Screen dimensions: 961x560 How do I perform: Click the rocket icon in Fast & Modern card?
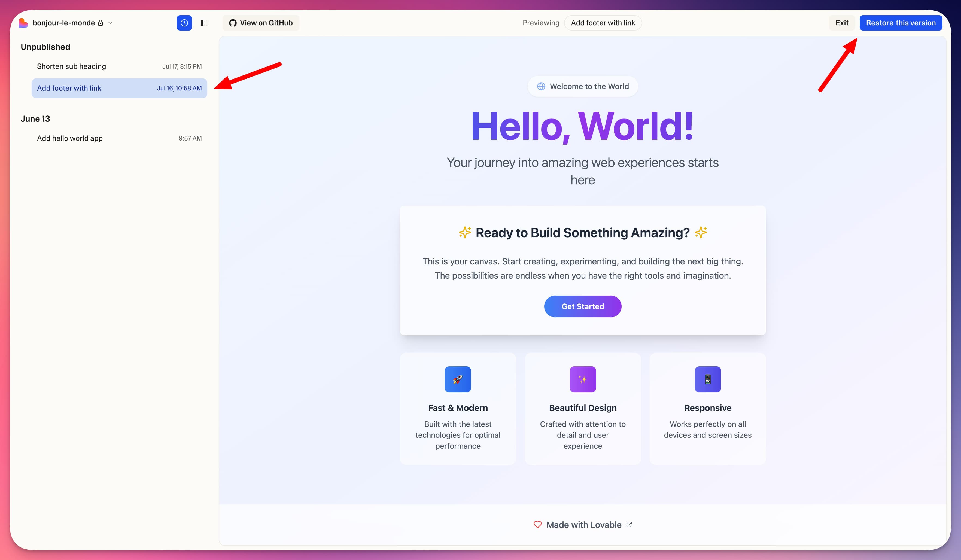458,379
